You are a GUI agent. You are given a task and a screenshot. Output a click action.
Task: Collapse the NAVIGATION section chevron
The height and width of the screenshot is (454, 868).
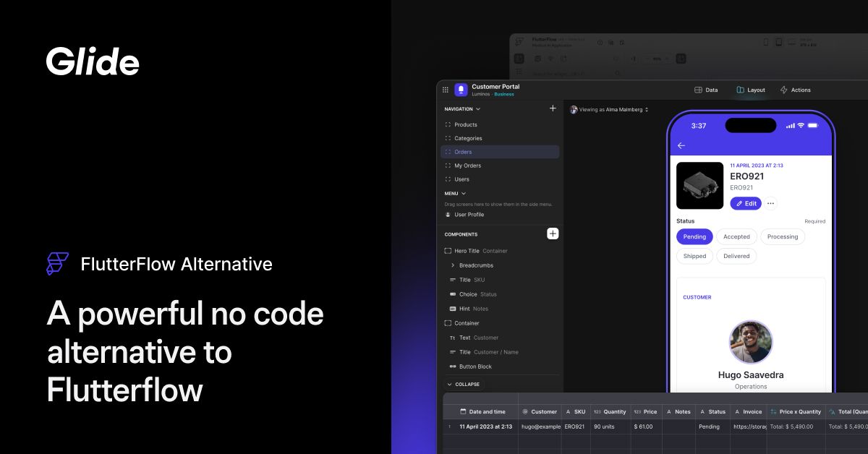[478, 109]
